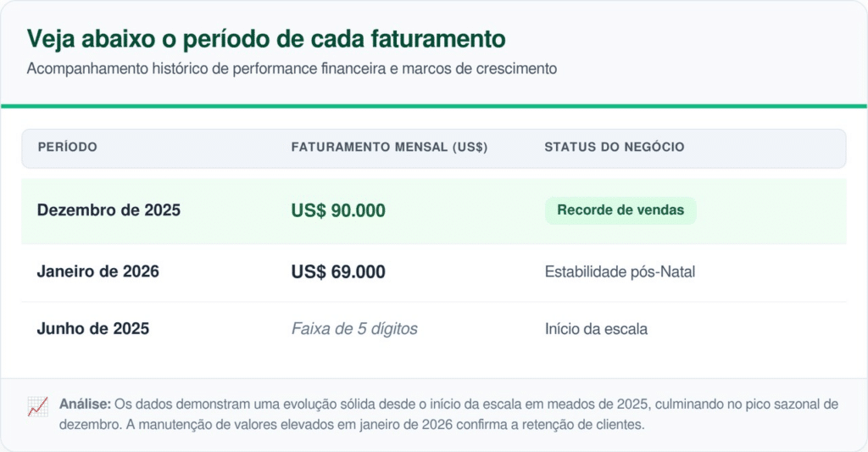Select the 'Janeiro de 2026' row label
Viewport: 868px width, 452px height.
[98, 272]
